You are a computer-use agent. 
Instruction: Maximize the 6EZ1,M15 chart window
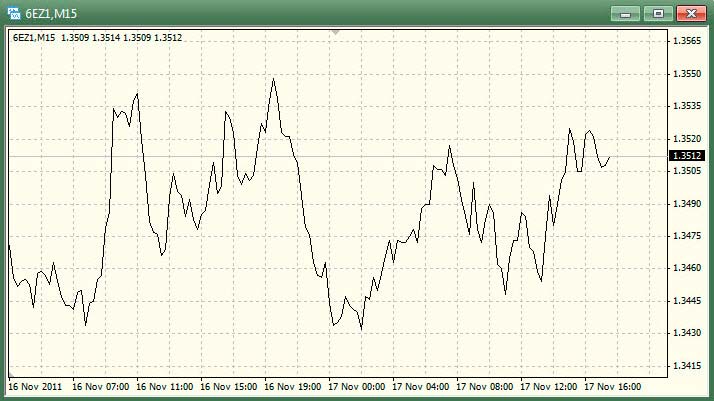tap(657, 13)
